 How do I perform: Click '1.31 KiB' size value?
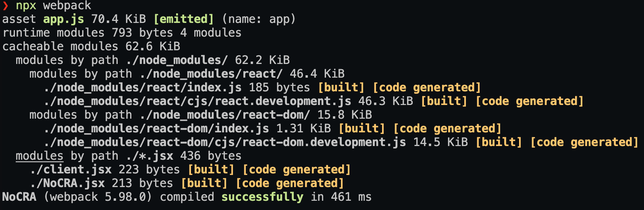tap(303, 129)
